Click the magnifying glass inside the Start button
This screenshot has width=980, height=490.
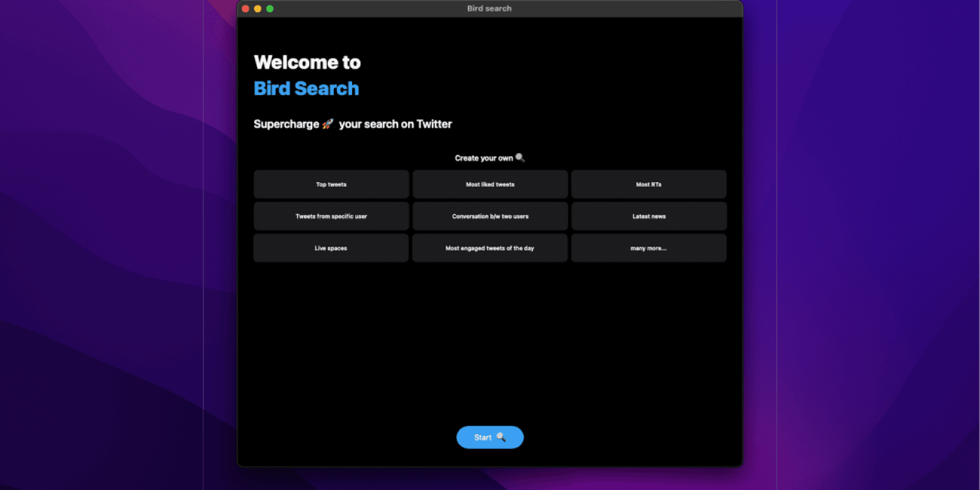[500, 437]
